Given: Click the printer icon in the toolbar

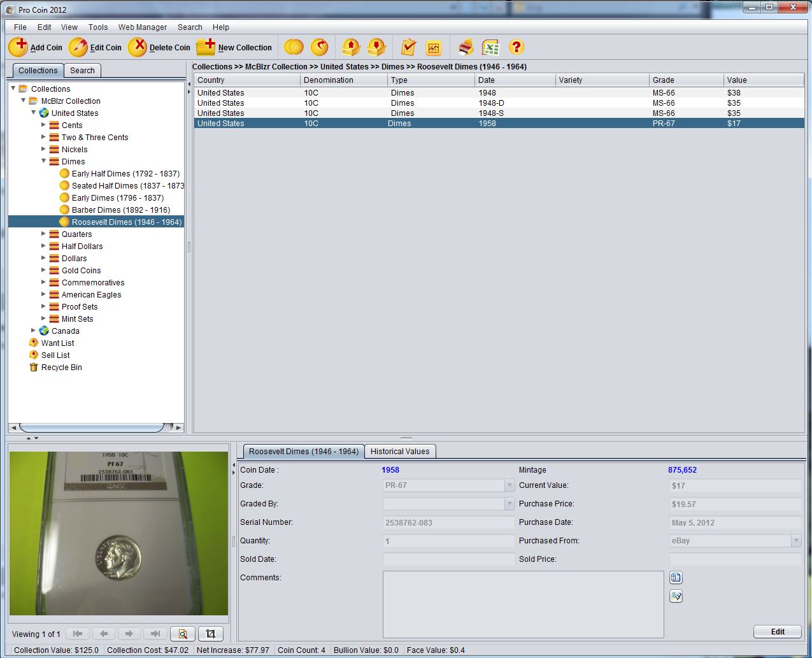Looking at the screenshot, I should tap(466, 47).
